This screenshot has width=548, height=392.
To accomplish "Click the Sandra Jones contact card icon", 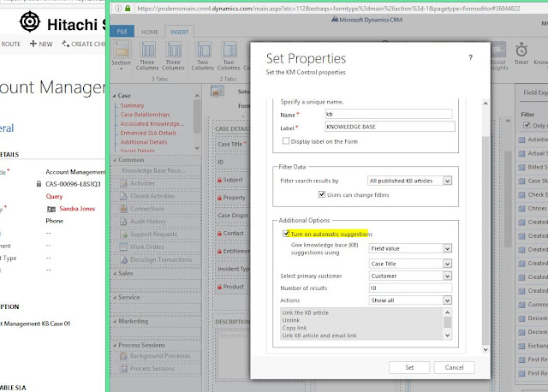I will point(51,209).
